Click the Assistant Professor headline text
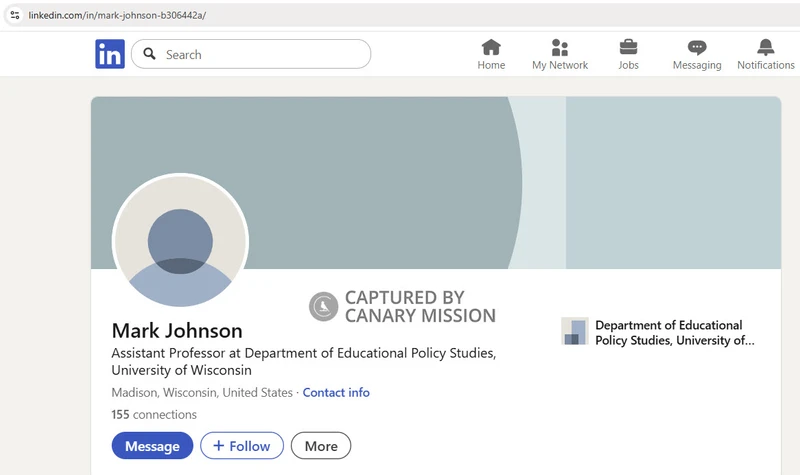This screenshot has width=800, height=475. 304,361
